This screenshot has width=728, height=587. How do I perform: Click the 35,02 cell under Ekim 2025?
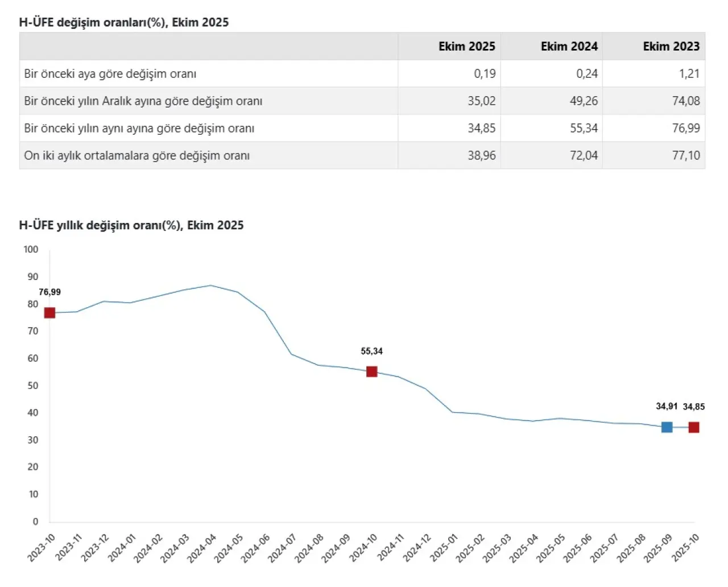(x=481, y=101)
